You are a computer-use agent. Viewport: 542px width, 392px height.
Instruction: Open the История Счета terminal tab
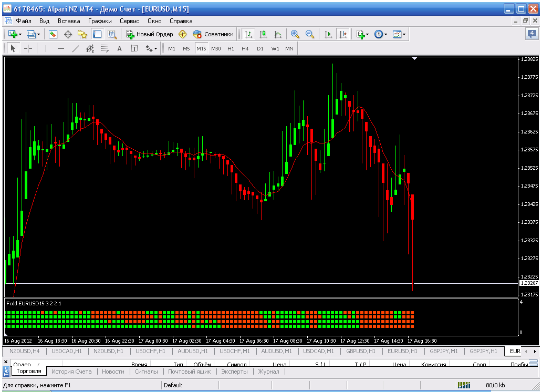(71, 372)
